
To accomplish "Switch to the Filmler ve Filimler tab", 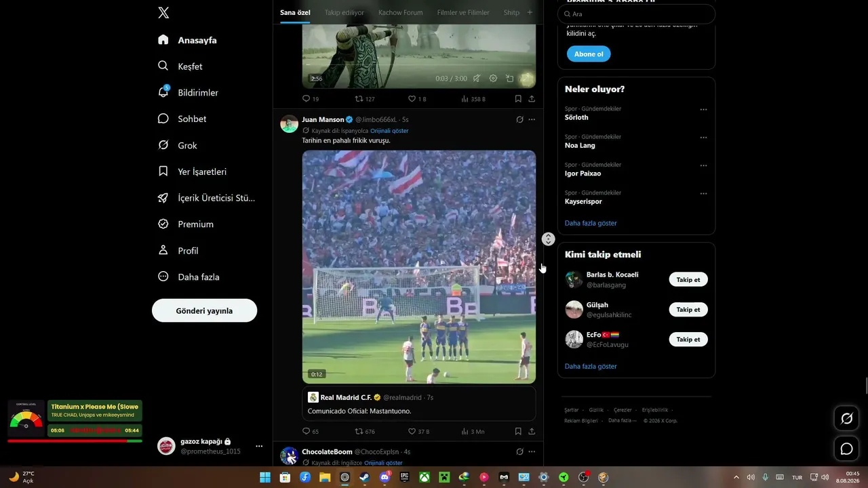I will [x=463, y=12].
